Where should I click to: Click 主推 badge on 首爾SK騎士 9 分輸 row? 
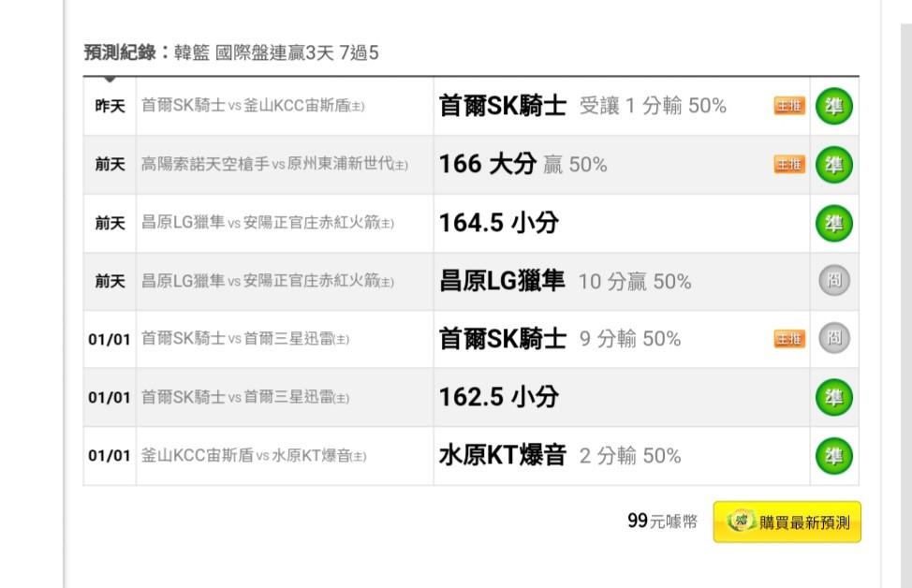tap(789, 339)
